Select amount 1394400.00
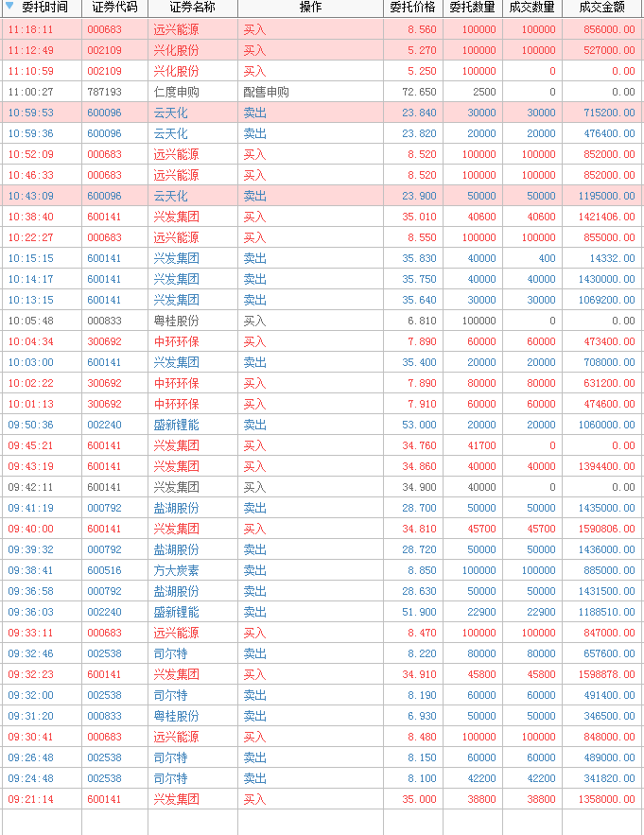 [x=607, y=466]
